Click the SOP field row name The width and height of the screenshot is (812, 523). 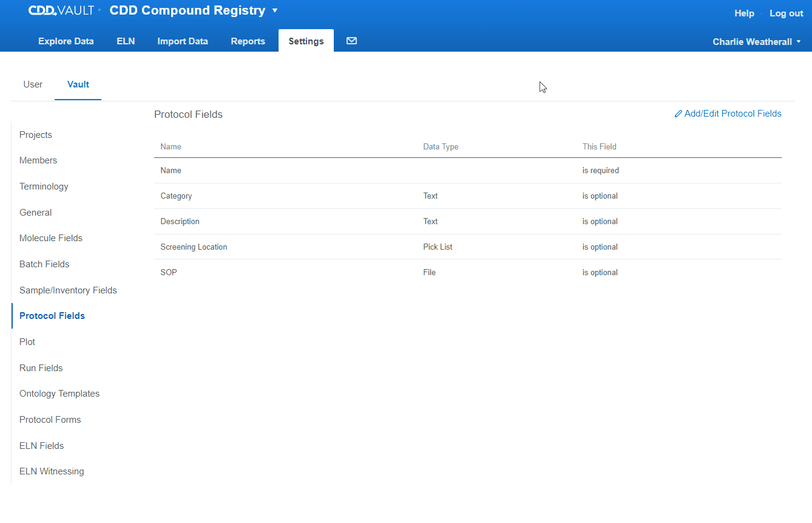[169, 273]
